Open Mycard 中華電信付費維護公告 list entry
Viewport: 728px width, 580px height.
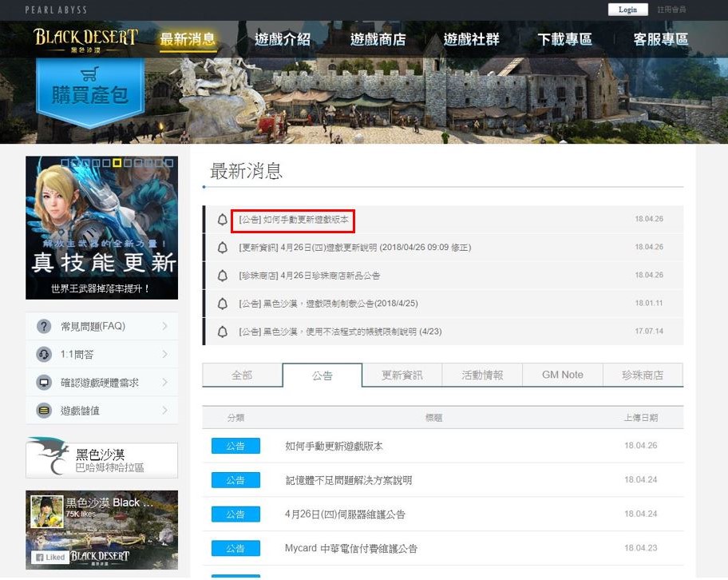(351, 548)
